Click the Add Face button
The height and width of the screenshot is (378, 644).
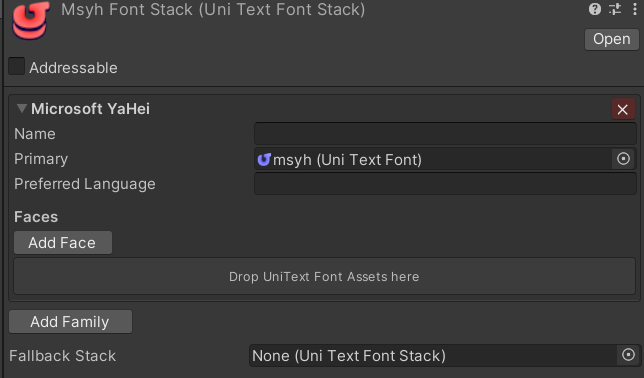63,242
